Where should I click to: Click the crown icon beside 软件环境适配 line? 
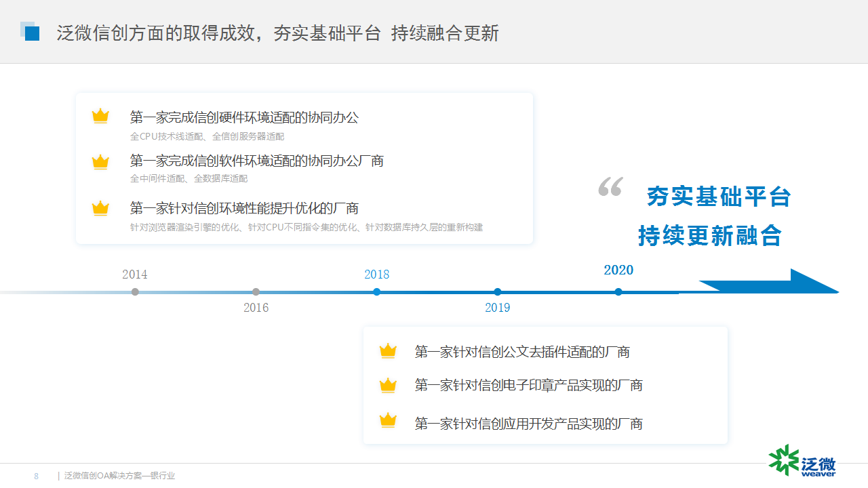[100, 161]
